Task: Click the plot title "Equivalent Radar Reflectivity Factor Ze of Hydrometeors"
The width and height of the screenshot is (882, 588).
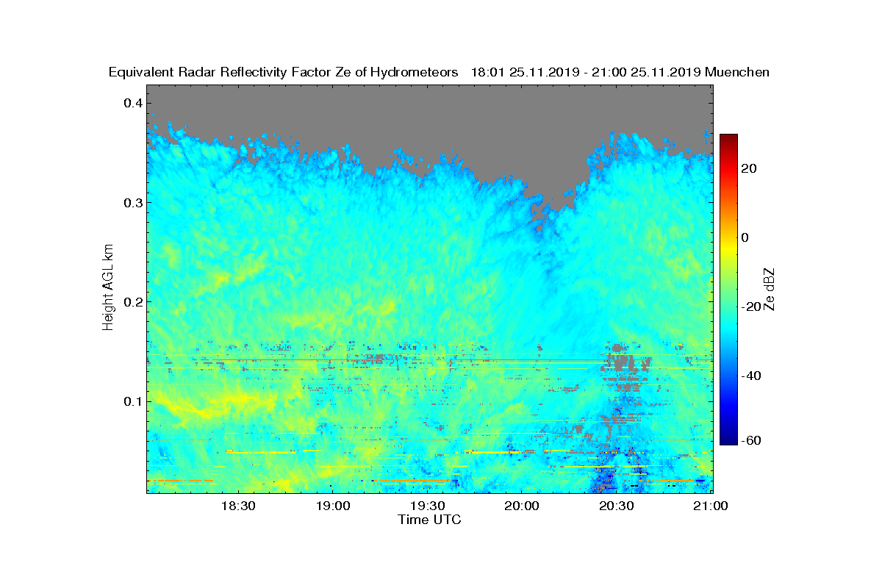Action: [284, 72]
